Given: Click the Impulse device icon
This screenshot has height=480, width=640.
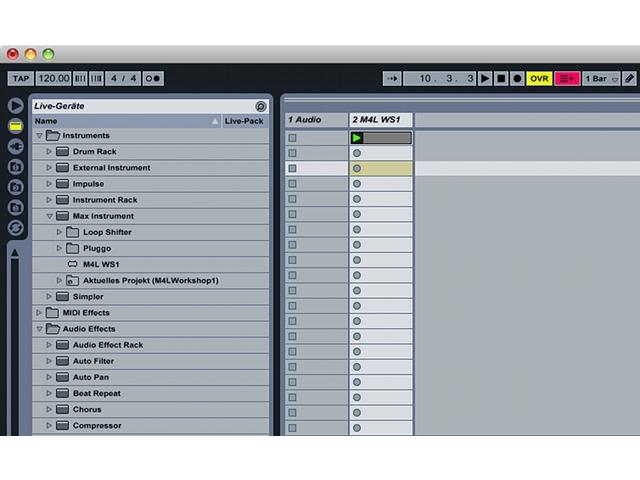Looking at the screenshot, I should 62,184.
